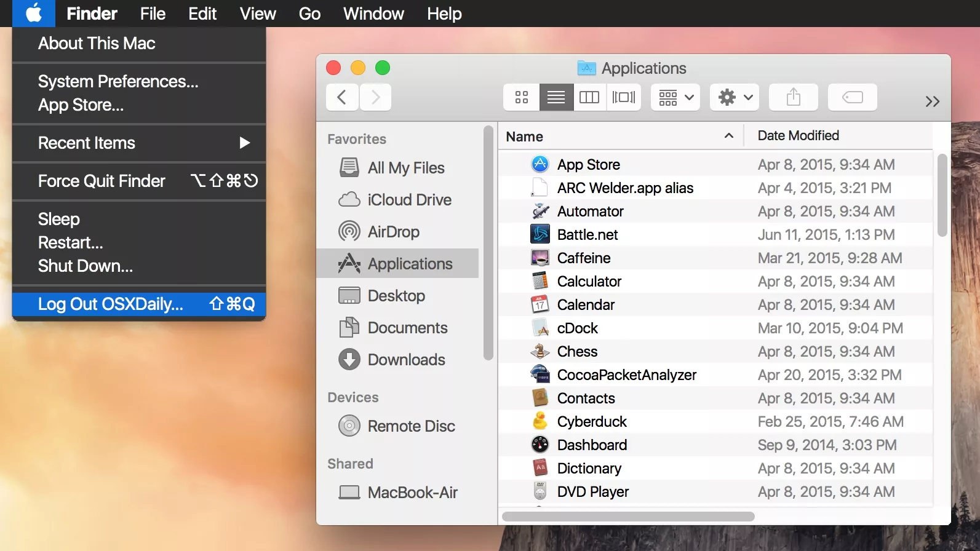Go back with the left arrow
This screenshot has height=551, width=980.
tap(342, 97)
